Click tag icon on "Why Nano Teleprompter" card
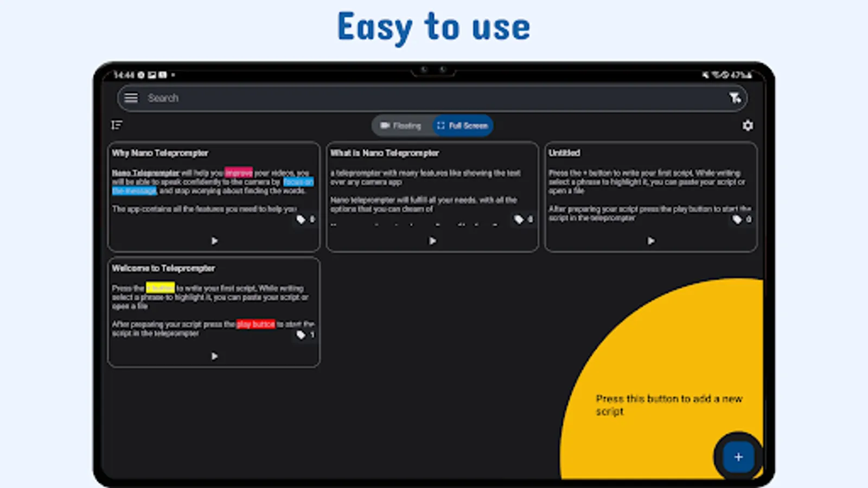The width and height of the screenshot is (868, 488). 301,220
